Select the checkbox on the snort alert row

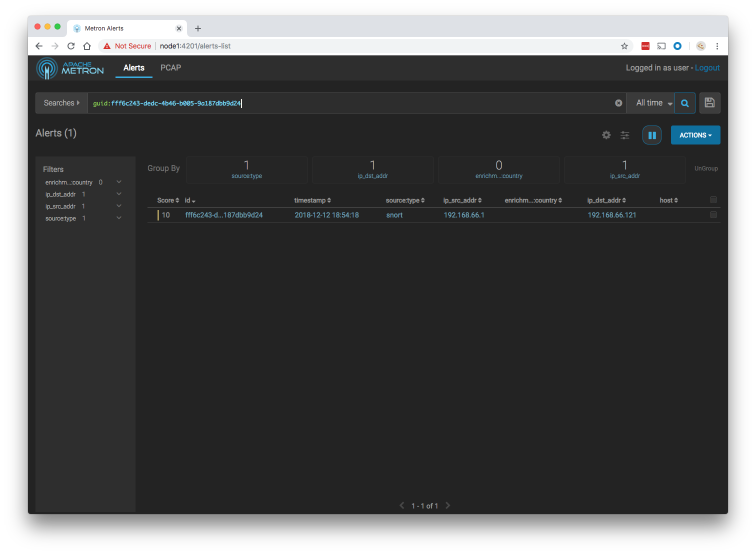pos(713,215)
